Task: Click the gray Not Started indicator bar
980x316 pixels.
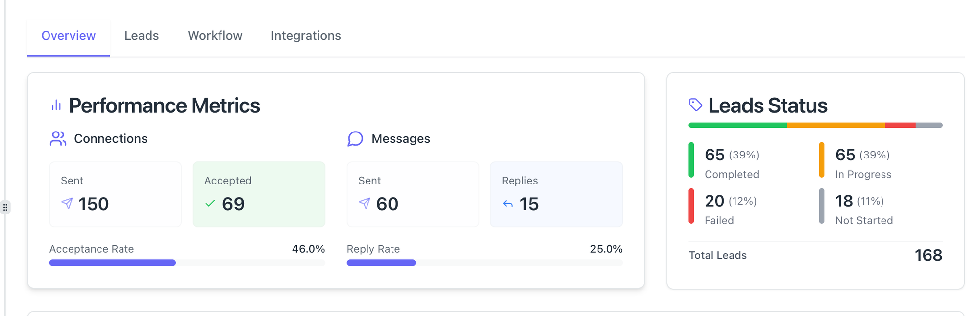Action: click(x=822, y=206)
